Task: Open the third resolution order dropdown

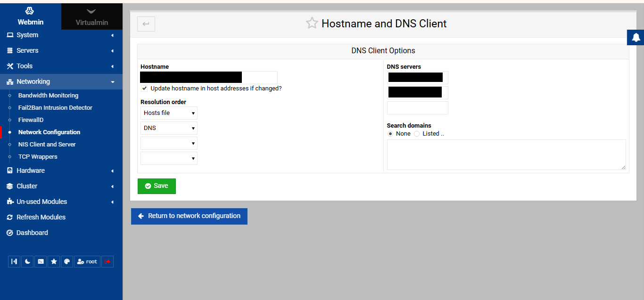Action: (x=169, y=143)
